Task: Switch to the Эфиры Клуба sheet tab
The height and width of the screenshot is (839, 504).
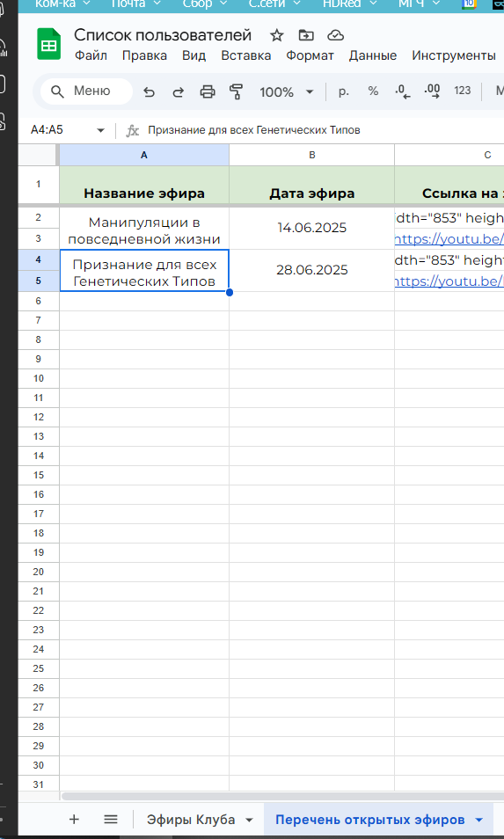Action: (x=191, y=820)
